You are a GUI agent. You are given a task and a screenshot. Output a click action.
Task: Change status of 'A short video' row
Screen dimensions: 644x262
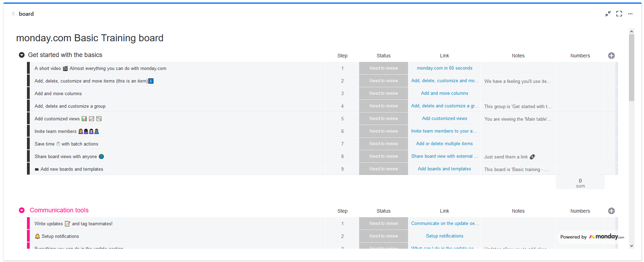tap(384, 68)
